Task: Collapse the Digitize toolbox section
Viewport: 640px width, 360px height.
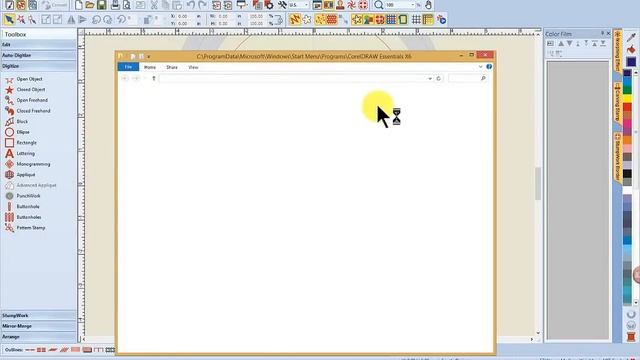Action: (38, 66)
